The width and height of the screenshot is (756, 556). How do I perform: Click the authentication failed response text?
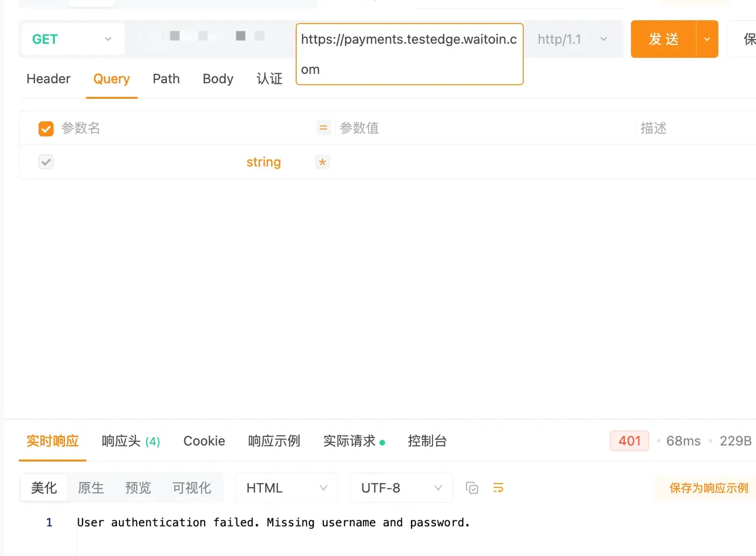(x=273, y=523)
